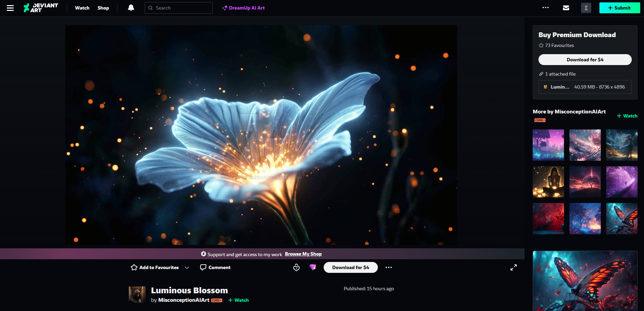Open the small red butterfly thumbnail
This screenshot has width=644, height=311.
click(622, 219)
